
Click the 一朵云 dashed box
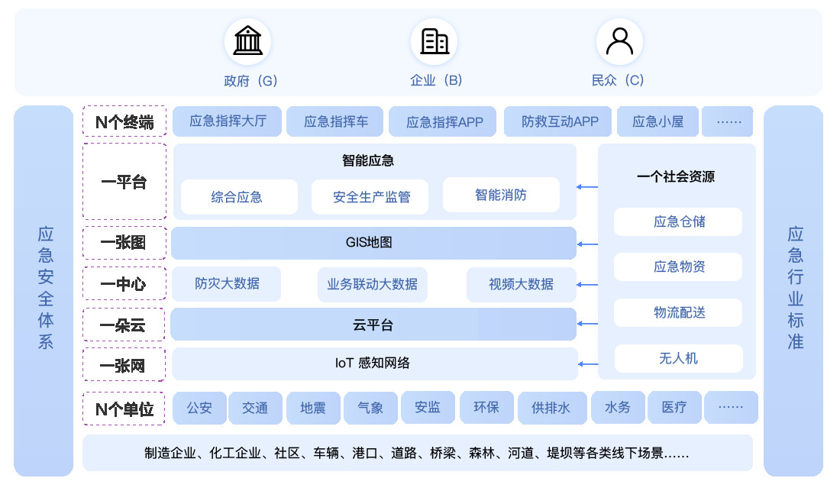coord(124,325)
